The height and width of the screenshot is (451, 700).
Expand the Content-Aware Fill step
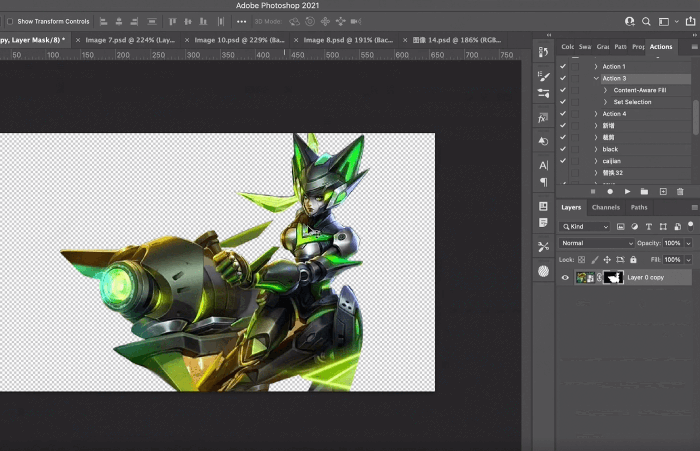605,90
